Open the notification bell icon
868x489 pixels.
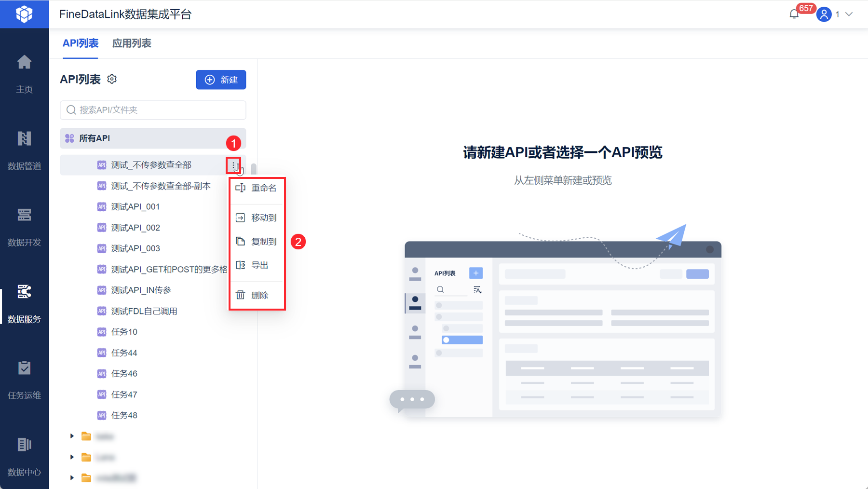coord(794,14)
